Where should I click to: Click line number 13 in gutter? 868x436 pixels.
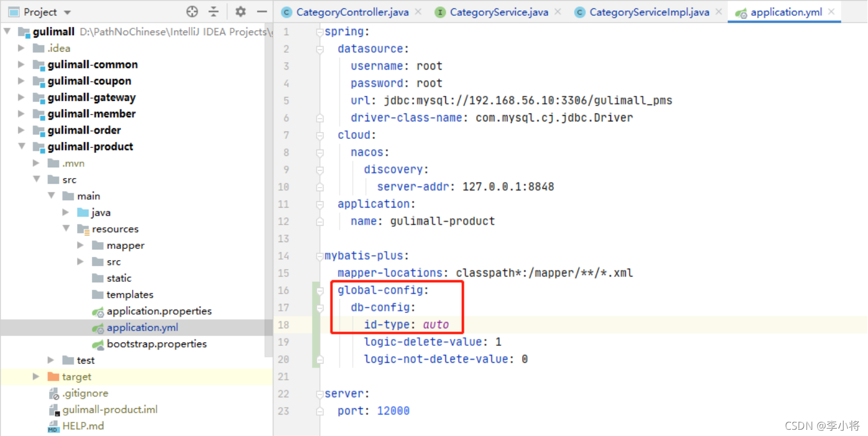284,239
